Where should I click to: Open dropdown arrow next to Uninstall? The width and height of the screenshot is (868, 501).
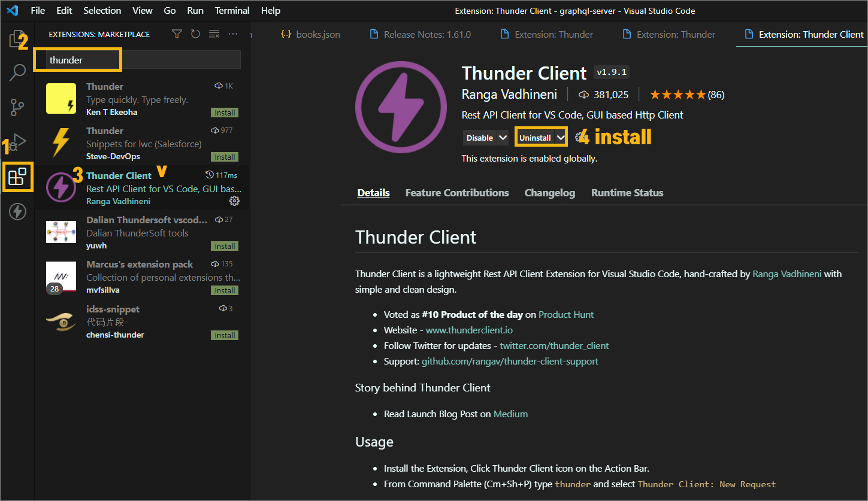[560, 138]
